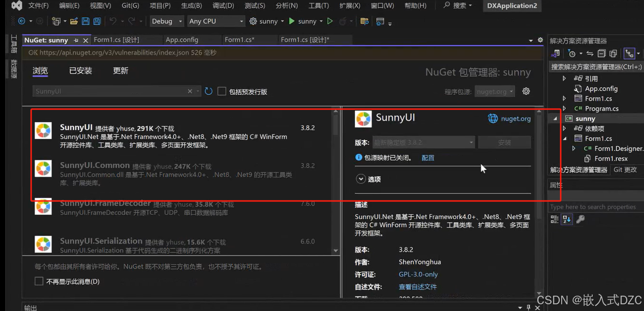
Task: Switch to the 更新 tab
Action: tap(121, 71)
